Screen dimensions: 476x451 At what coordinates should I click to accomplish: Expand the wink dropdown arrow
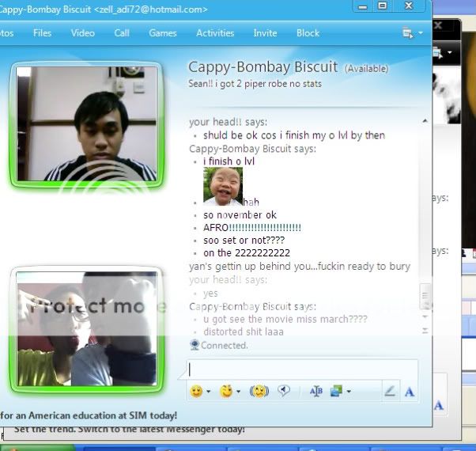pos(238,392)
